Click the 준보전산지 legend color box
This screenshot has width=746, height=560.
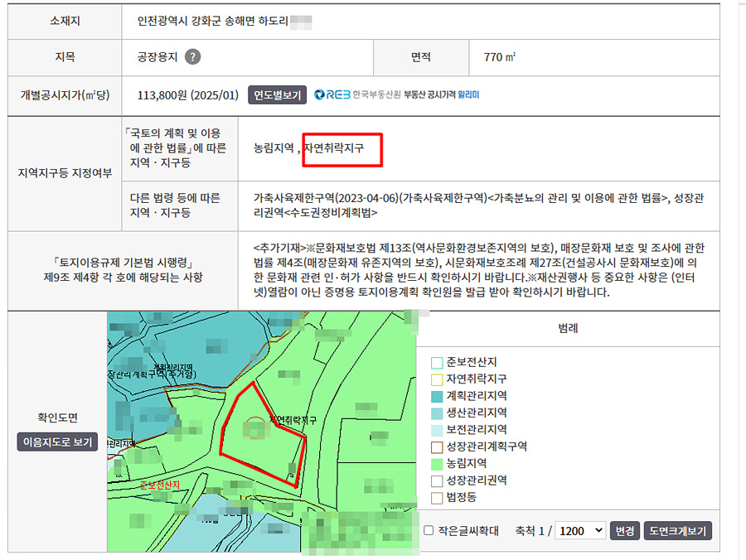tap(437, 362)
